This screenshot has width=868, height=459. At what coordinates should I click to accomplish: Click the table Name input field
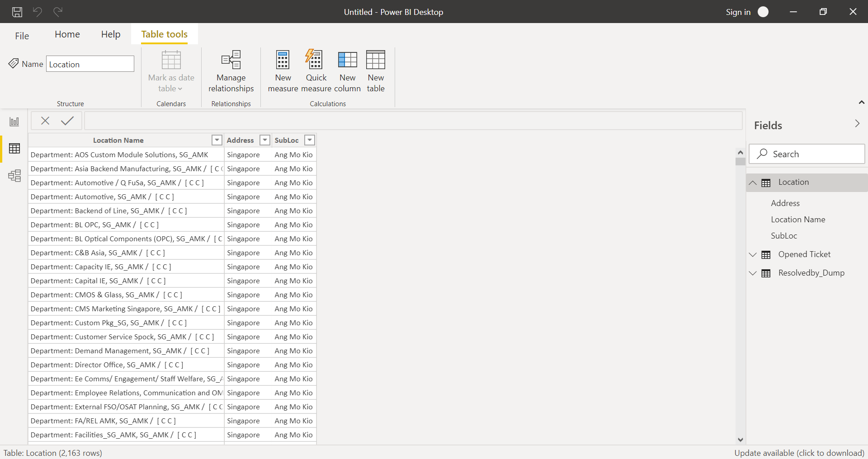point(90,64)
